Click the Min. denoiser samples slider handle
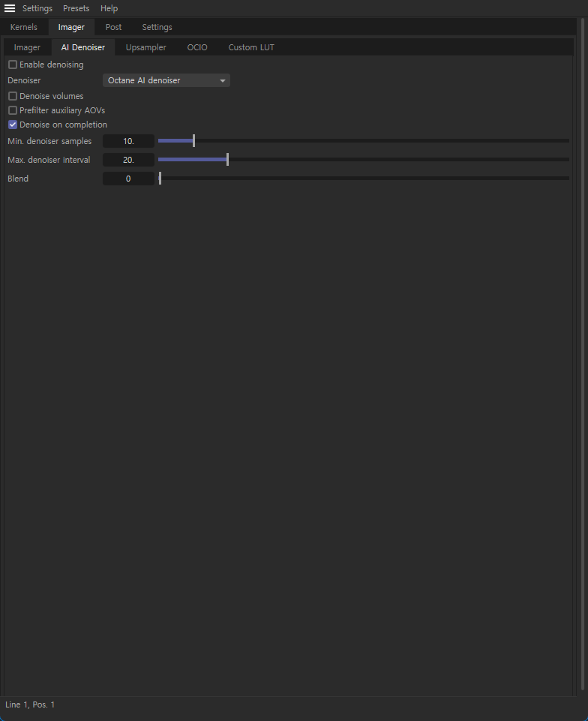Image resolution: width=588 pixels, height=721 pixels. (x=193, y=141)
